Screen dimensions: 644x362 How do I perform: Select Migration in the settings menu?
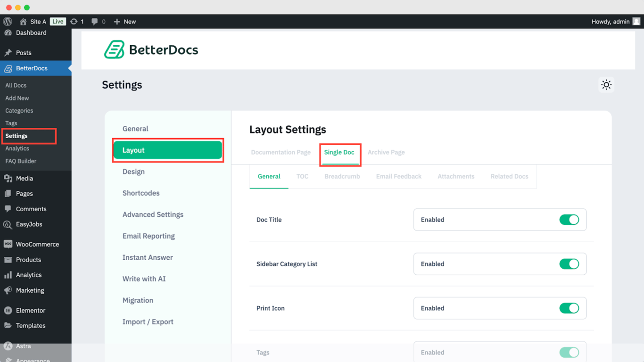coord(138,300)
